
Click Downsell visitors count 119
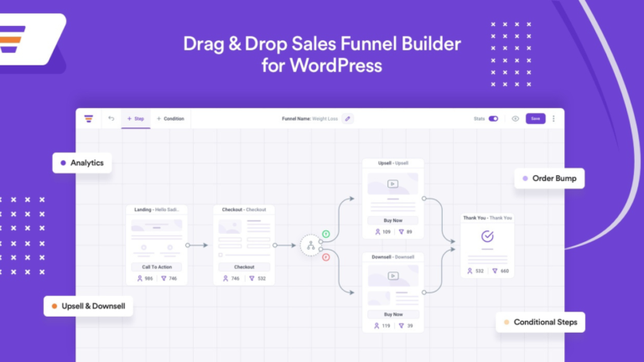386,326
